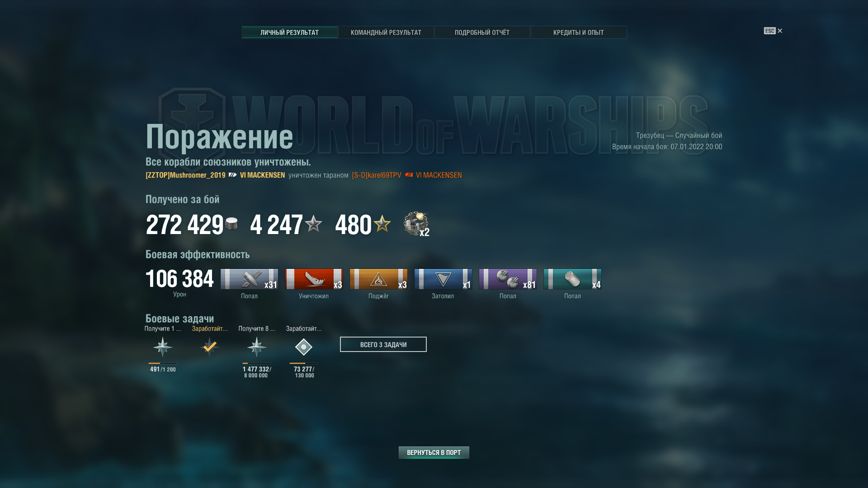Close the results screen with the ESC button
Viewport: 868px width, 488px height.
coord(773,31)
